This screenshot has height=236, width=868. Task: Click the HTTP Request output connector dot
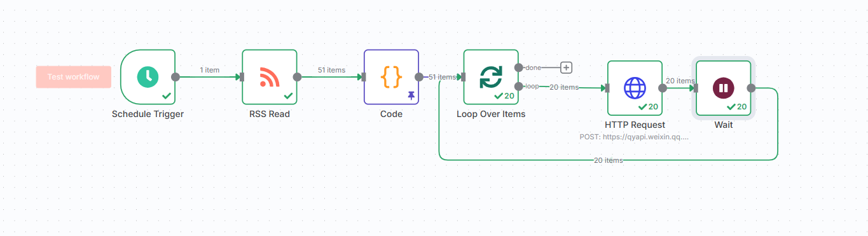pyautogui.click(x=663, y=88)
